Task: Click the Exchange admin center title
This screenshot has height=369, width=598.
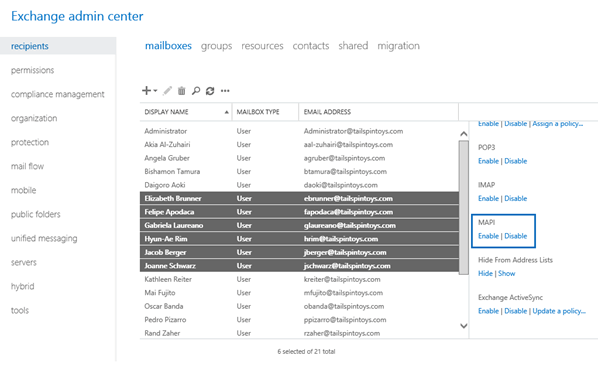Action: pyautogui.click(x=77, y=16)
